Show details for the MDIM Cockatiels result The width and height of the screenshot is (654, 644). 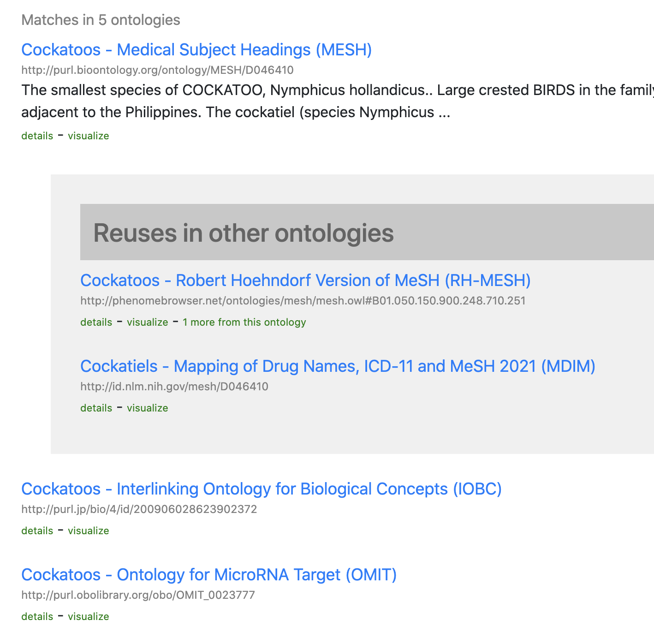pos(96,408)
